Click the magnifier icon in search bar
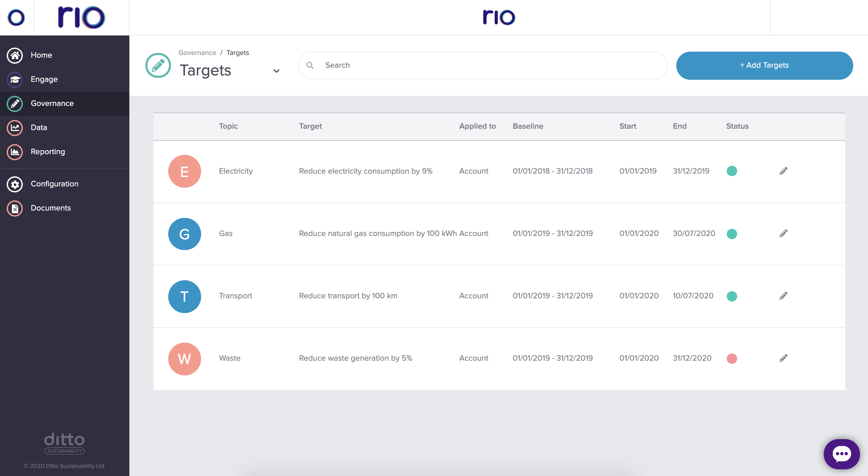The image size is (868, 476). point(310,65)
